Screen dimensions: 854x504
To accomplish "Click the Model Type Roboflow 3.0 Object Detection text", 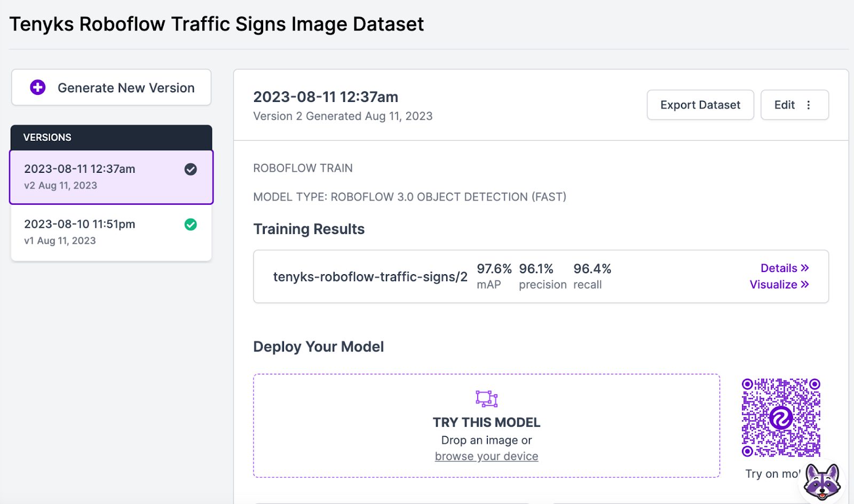I will (x=410, y=197).
